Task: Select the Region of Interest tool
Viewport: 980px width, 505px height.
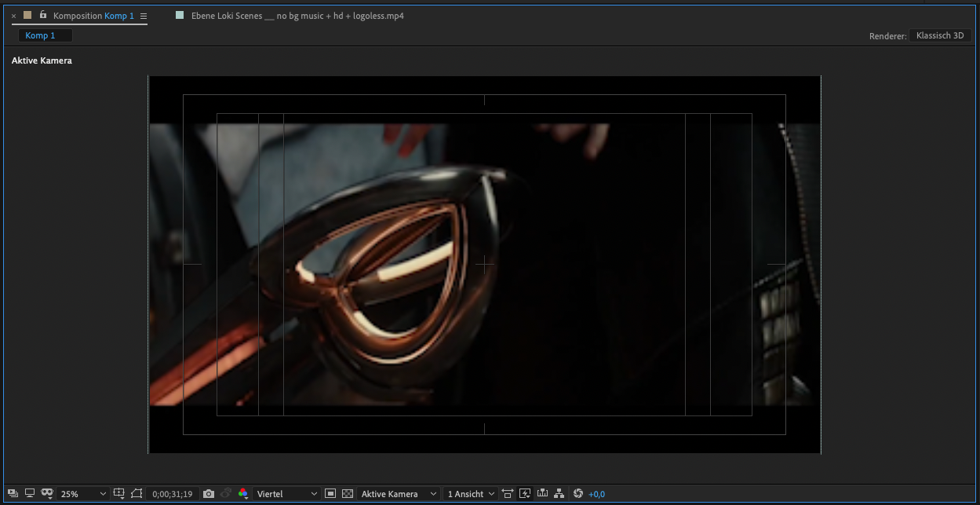Action: point(331,493)
